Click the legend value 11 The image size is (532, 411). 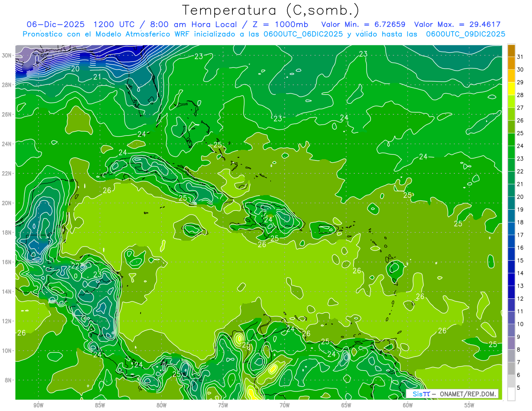(520, 311)
